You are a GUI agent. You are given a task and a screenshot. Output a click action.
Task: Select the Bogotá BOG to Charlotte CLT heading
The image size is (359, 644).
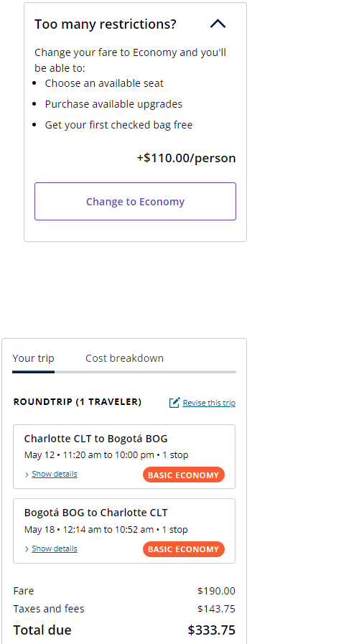coord(95,513)
